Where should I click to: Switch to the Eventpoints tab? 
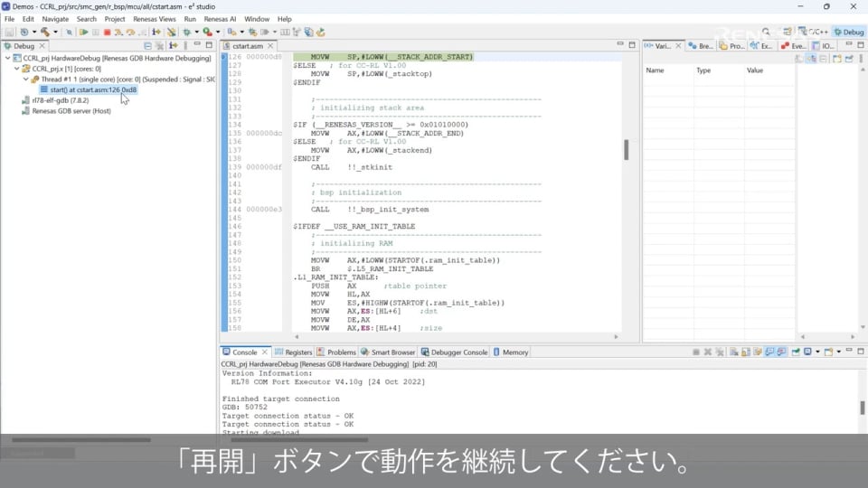793,46
